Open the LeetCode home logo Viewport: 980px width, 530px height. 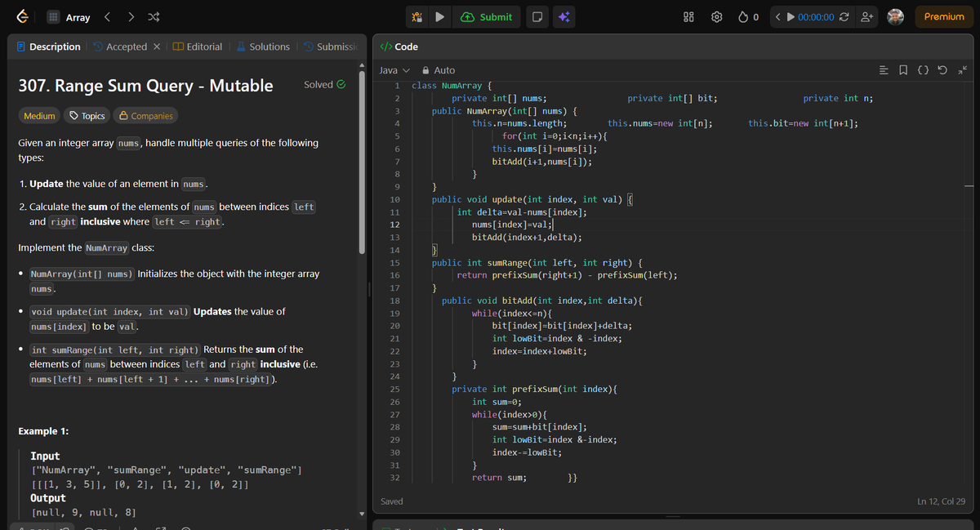click(24, 17)
